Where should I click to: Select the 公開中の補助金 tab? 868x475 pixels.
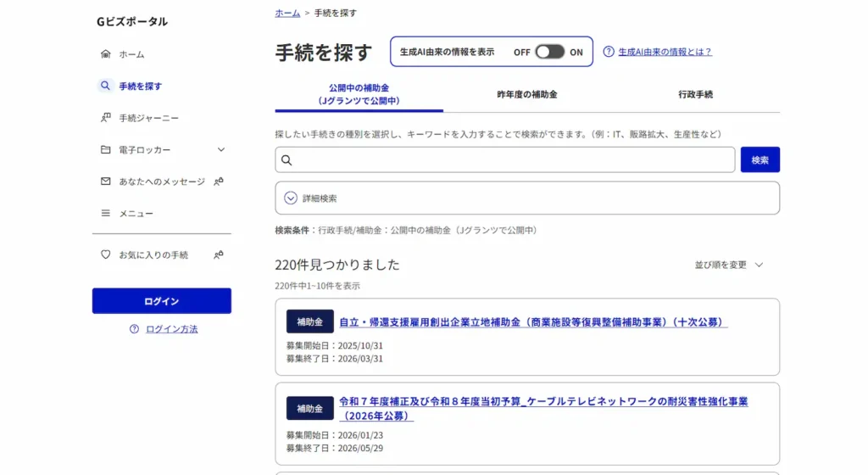359,94
